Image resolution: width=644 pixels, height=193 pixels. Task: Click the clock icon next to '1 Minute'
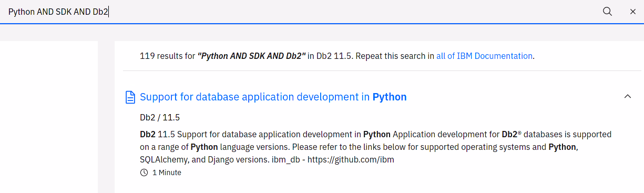coord(144,172)
